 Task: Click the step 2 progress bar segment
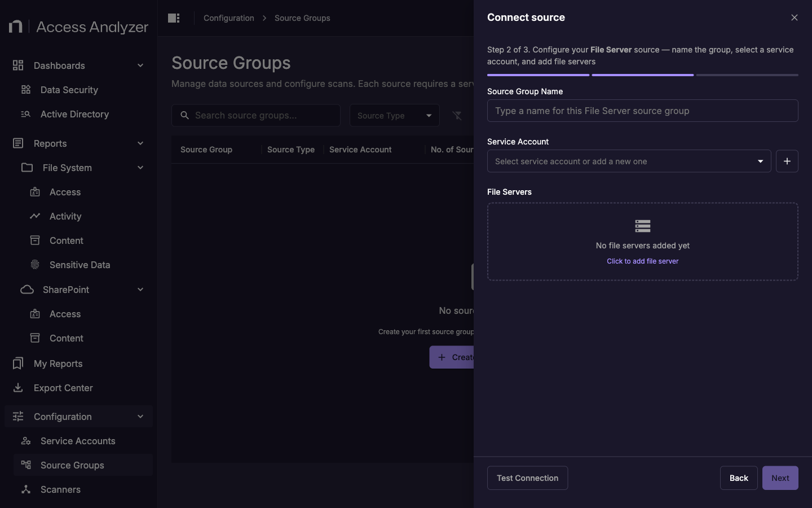pos(642,75)
